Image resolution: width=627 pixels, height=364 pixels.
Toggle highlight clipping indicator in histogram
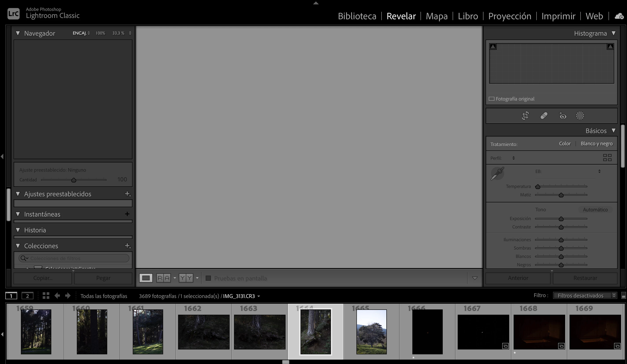pos(610,47)
